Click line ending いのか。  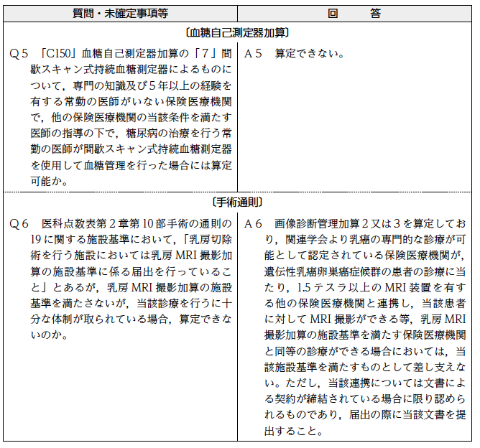pos(50,335)
